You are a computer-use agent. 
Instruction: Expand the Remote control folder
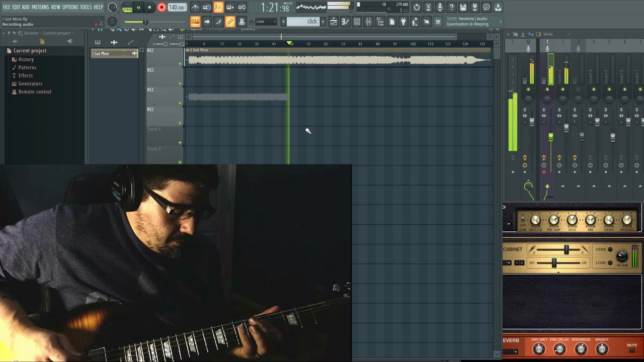click(x=35, y=92)
